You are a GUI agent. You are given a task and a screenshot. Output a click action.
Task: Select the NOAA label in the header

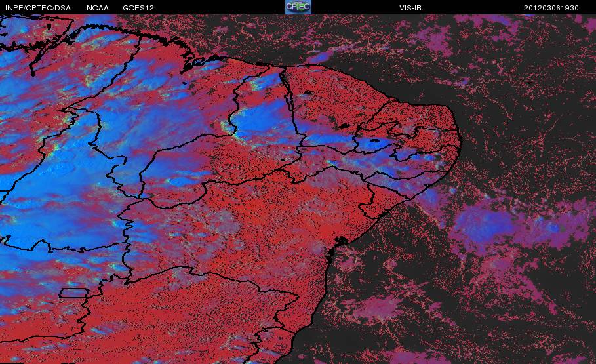pos(97,8)
